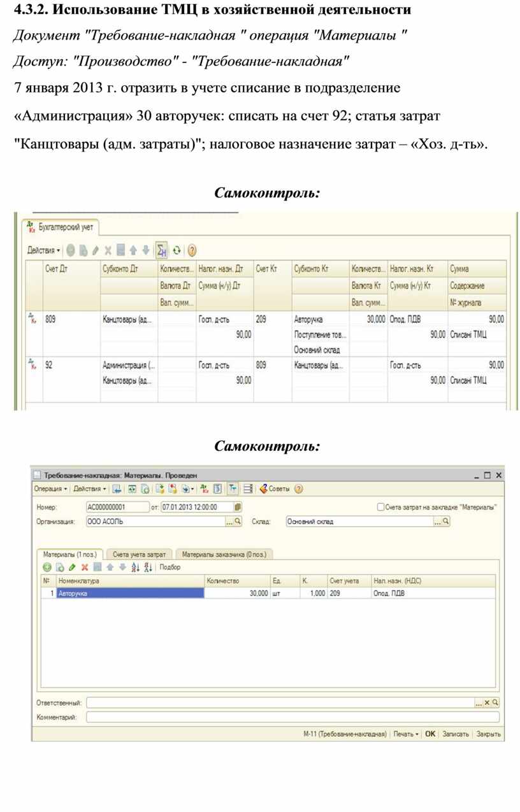Select Авторучка cell in Номенклатура column

130,593
